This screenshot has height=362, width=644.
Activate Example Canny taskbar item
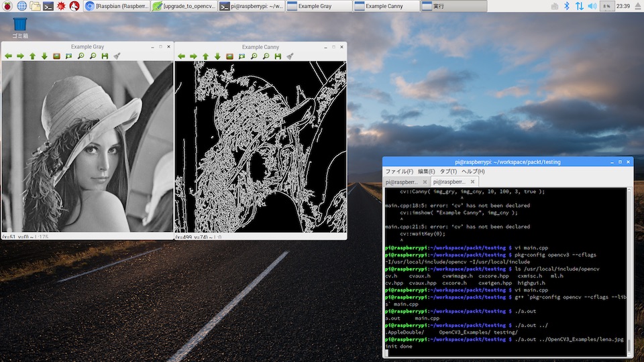pos(386,6)
